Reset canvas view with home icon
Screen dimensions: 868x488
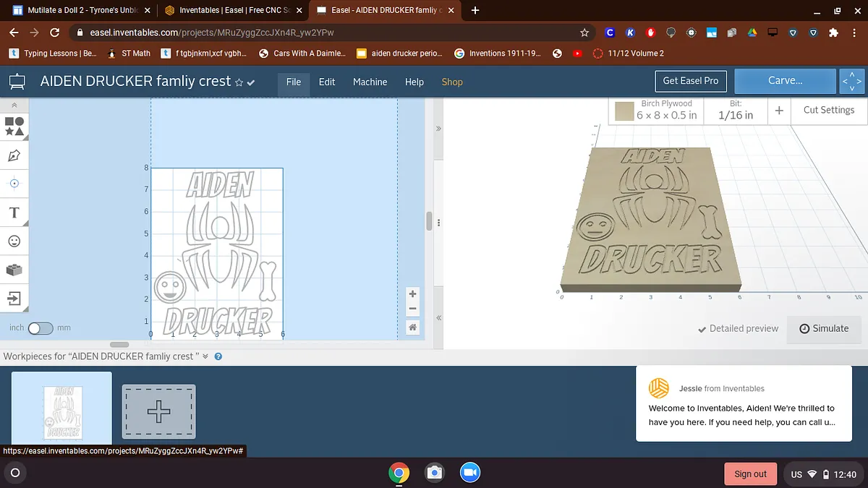pos(412,328)
